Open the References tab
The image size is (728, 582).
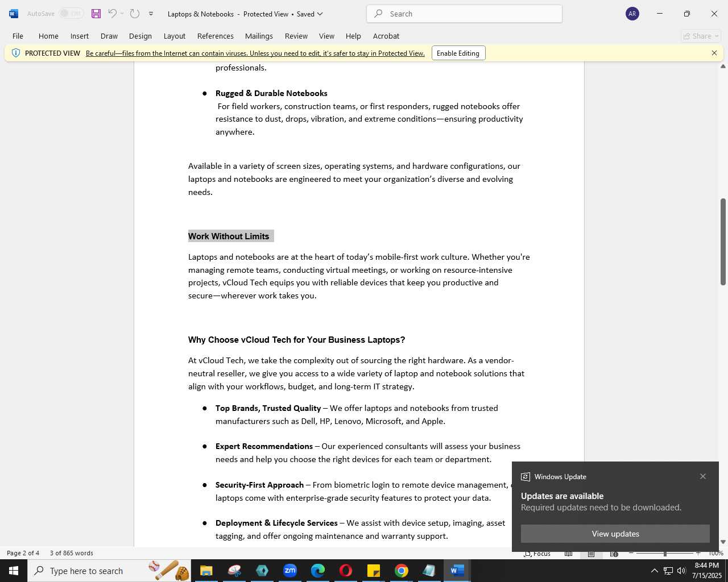point(216,36)
